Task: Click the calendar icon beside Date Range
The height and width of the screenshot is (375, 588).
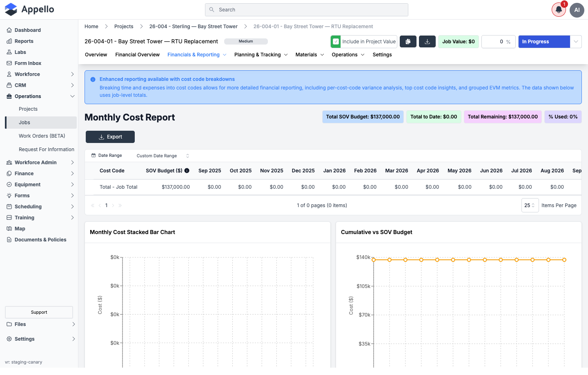Action: [x=94, y=156]
